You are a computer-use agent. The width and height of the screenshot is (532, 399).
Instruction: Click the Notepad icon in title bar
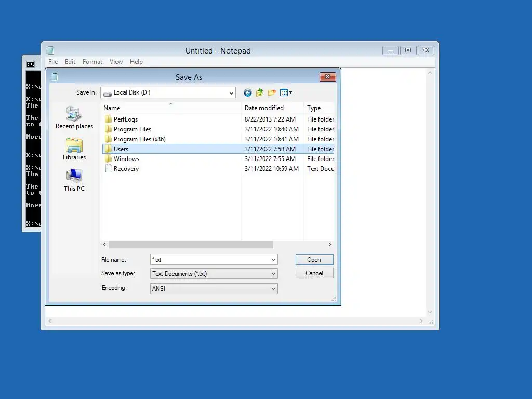point(50,50)
